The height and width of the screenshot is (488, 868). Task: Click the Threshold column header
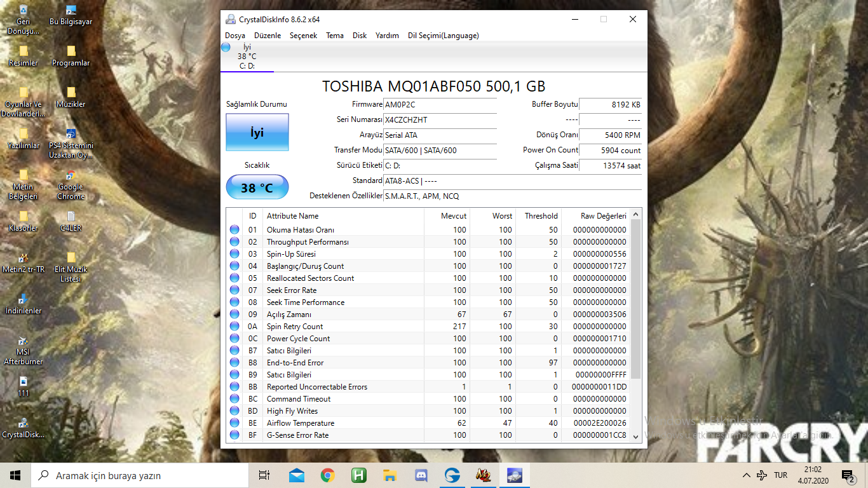coord(538,215)
